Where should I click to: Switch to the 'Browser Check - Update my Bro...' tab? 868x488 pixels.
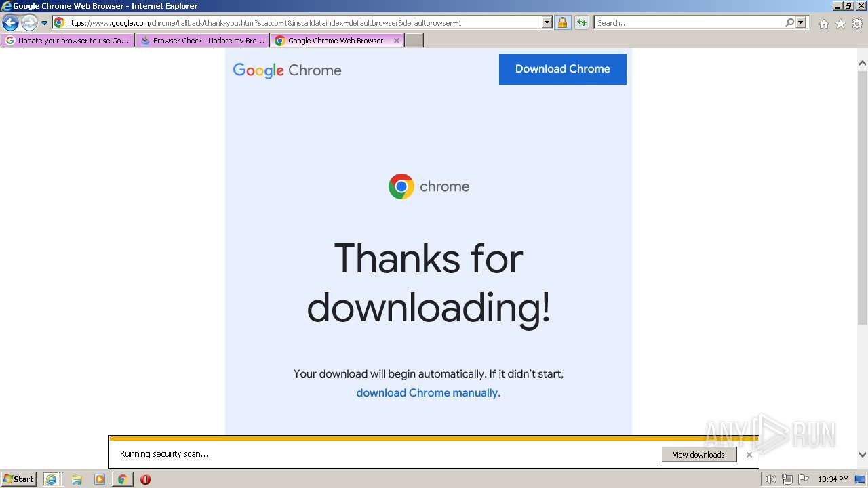(203, 41)
